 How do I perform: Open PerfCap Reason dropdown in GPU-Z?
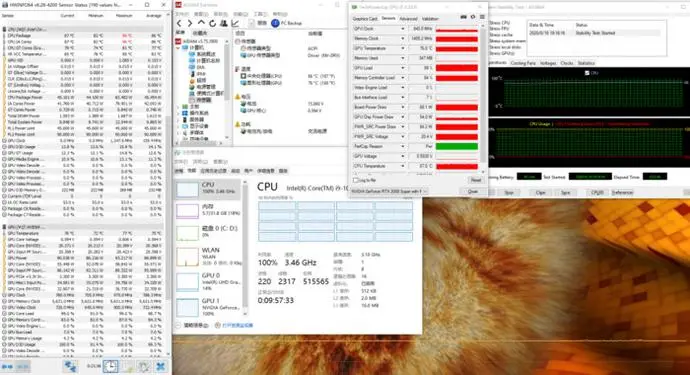pyautogui.click(x=403, y=146)
